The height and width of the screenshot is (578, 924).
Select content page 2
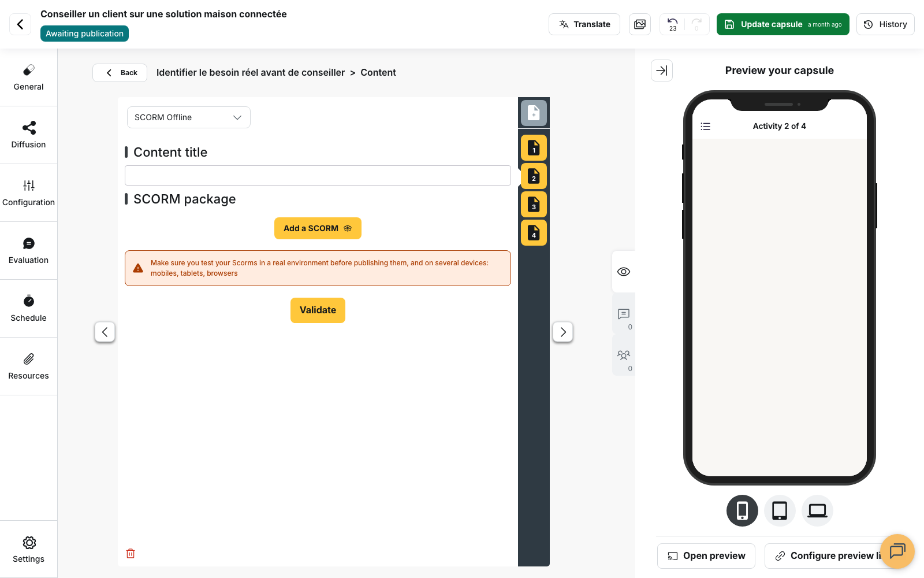click(534, 176)
